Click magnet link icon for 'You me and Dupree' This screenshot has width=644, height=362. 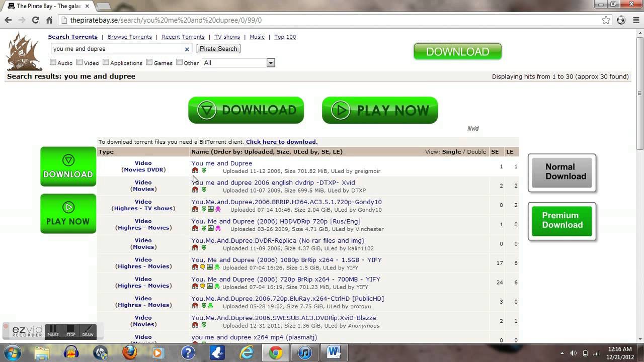pos(195,171)
